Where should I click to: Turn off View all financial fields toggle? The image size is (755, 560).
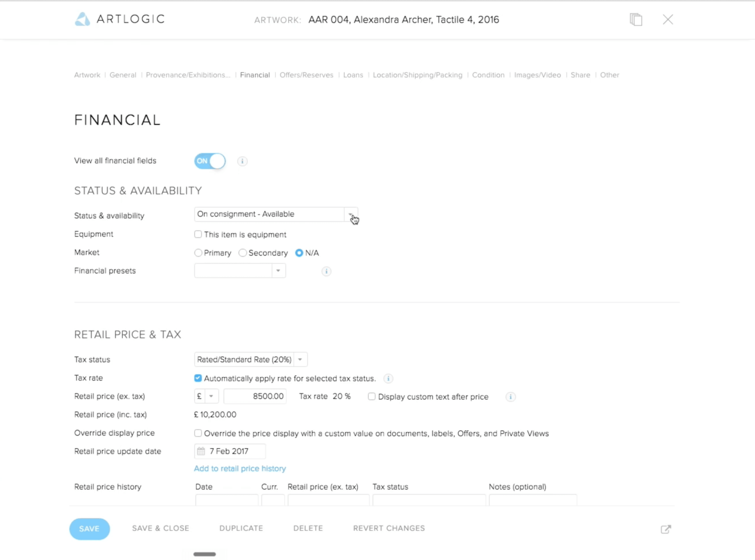tap(210, 161)
